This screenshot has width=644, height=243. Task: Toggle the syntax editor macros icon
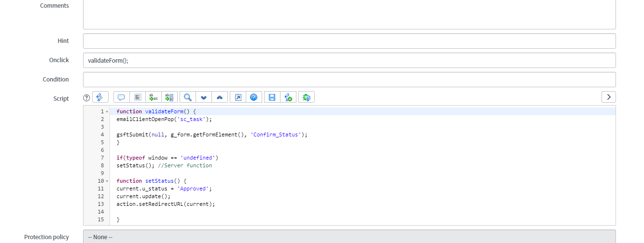(x=100, y=97)
